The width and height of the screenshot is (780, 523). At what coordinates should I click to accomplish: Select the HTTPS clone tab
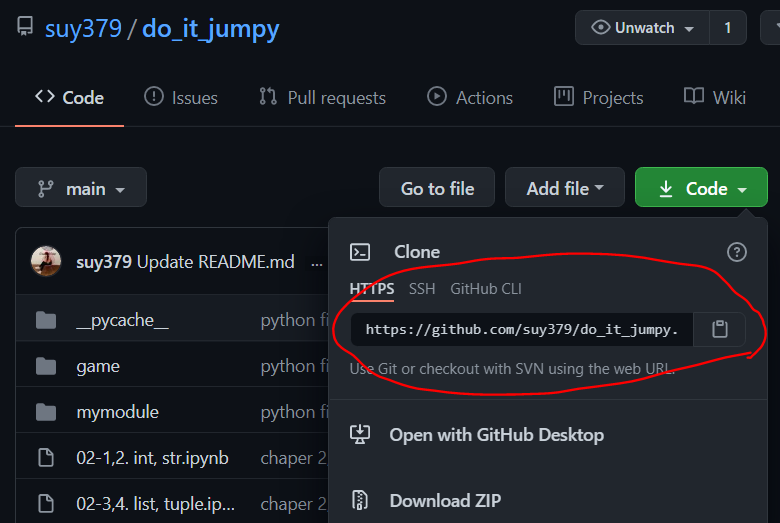coord(372,289)
